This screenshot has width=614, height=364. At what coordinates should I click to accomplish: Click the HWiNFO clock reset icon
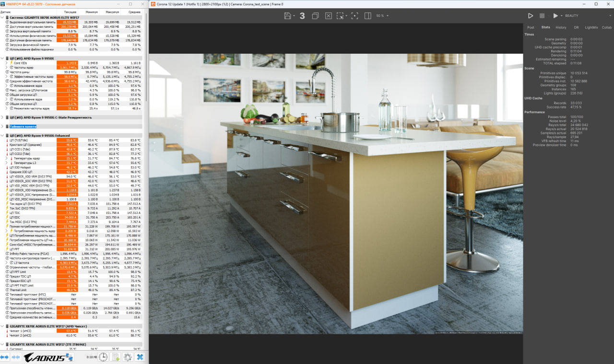(103, 357)
